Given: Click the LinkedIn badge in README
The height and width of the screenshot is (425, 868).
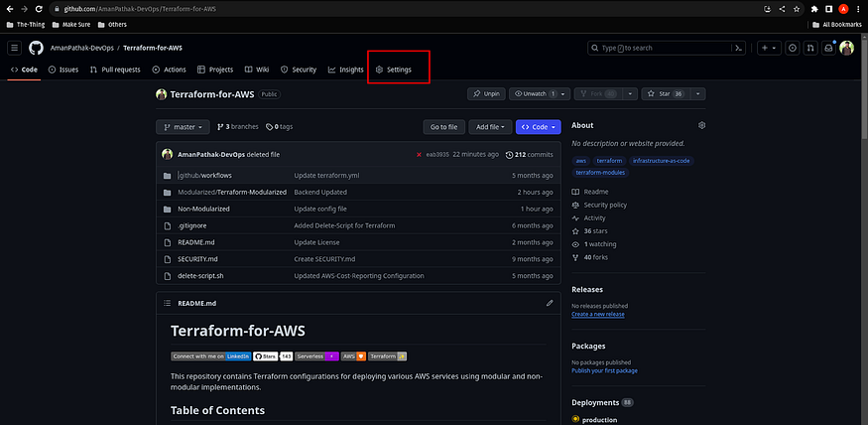Looking at the screenshot, I should [x=211, y=356].
